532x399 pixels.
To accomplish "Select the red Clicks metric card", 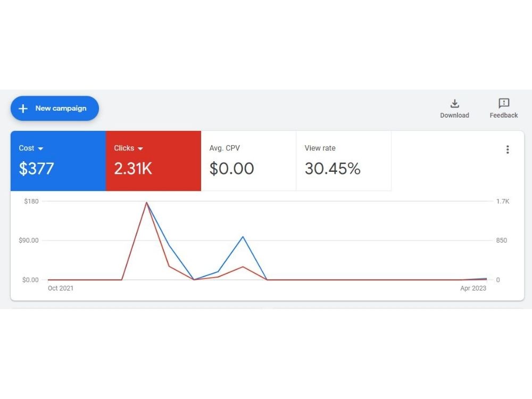I will click(153, 161).
